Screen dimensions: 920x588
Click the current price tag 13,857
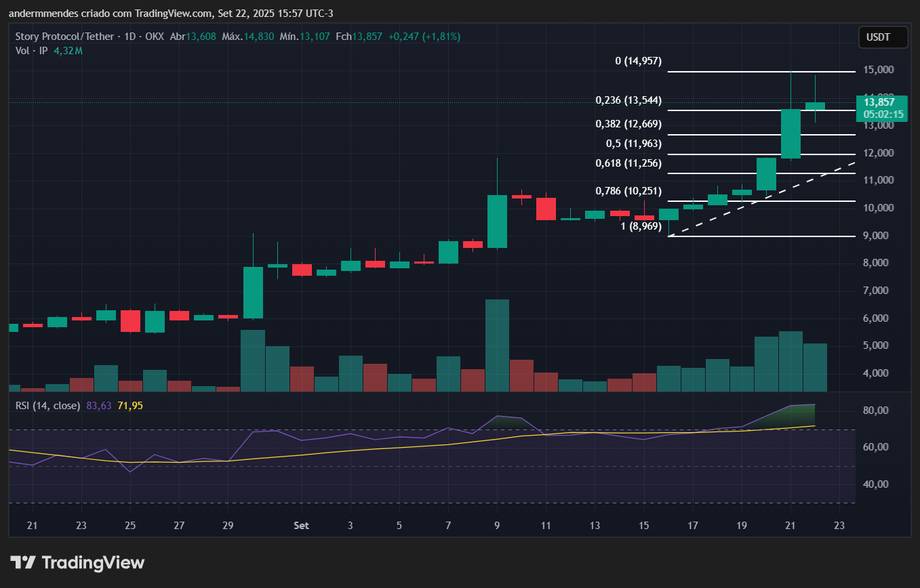tap(883, 102)
